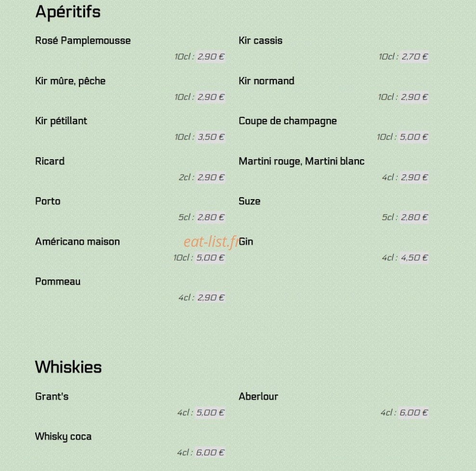Screen dimensions: 476x471
Task: Click the Kir cassis item name
Action: [x=260, y=40]
